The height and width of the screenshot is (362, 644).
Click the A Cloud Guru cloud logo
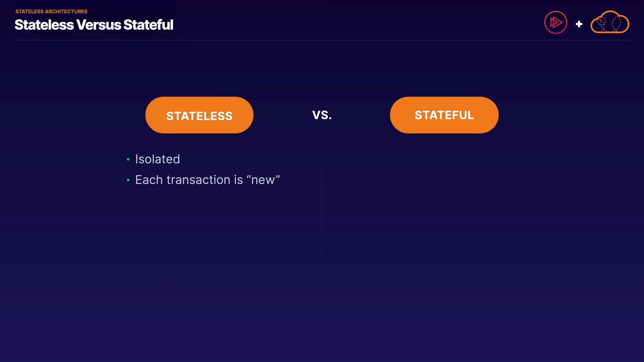point(610,22)
